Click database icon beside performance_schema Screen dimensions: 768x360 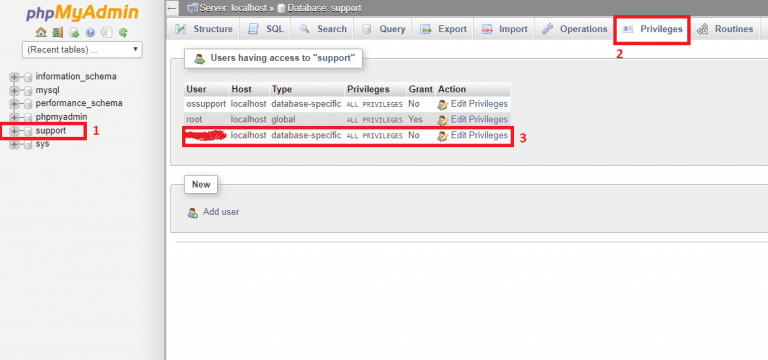pyautogui.click(x=28, y=104)
